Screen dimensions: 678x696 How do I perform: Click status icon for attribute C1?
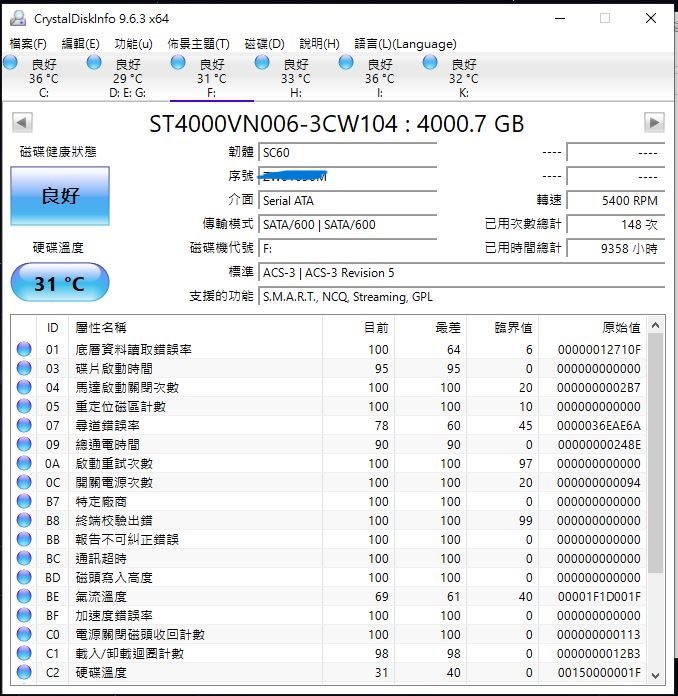[x=24, y=653]
